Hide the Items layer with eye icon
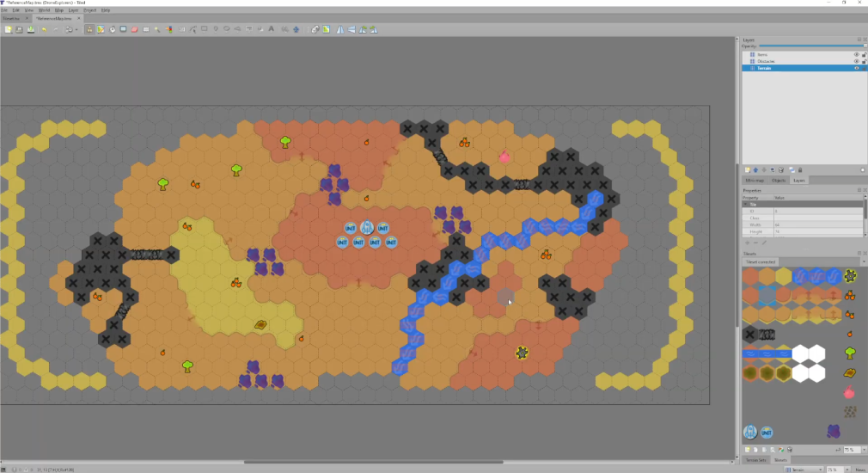The image size is (868, 473). point(856,54)
